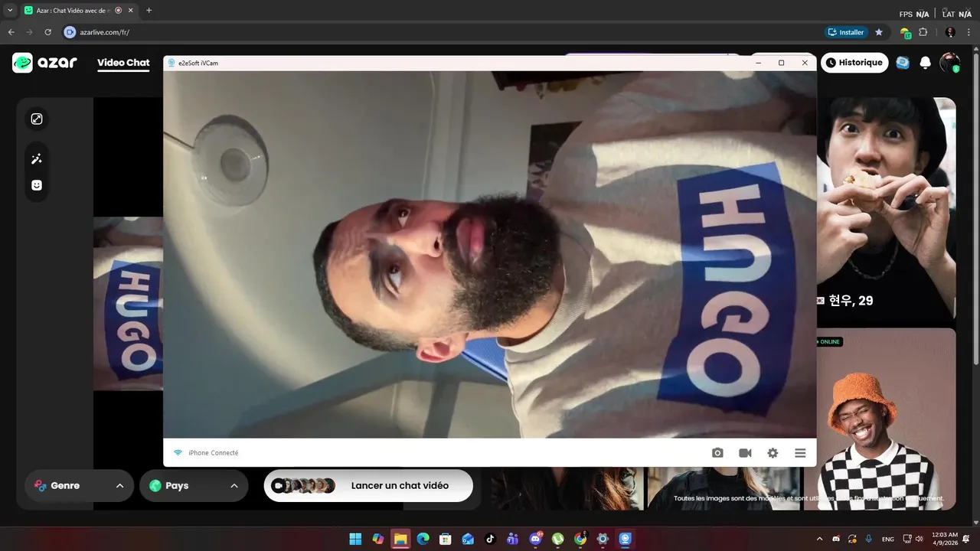The width and height of the screenshot is (980, 551).
Task: Close the Azar browser tab
Action: pos(131,11)
